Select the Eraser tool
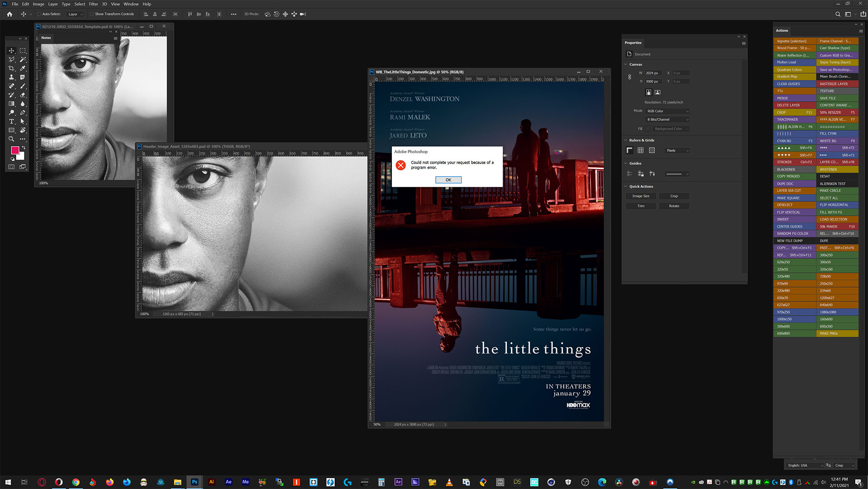The width and height of the screenshot is (868, 489). (x=23, y=95)
